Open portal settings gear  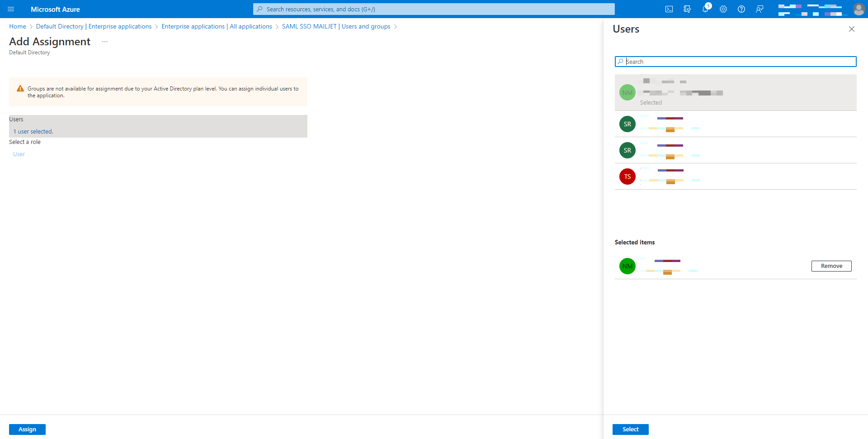pyautogui.click(x=723, y=9)
